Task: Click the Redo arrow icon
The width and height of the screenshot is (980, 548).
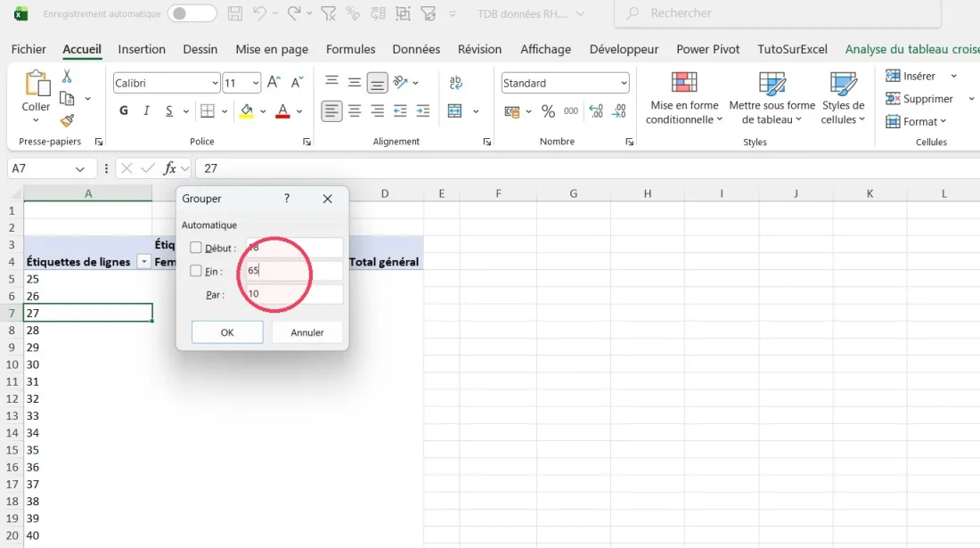Action: pyautogui.click(x=293, y=13)
